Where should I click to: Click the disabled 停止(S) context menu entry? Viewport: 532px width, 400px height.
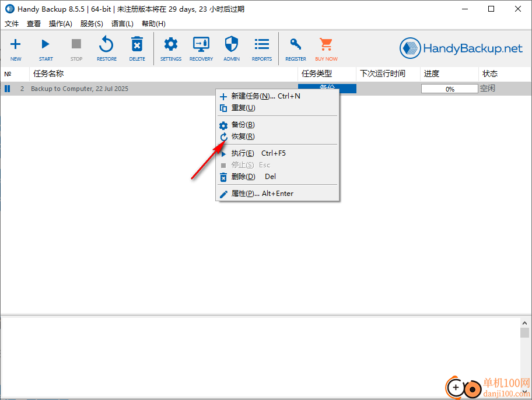point(278,165)
